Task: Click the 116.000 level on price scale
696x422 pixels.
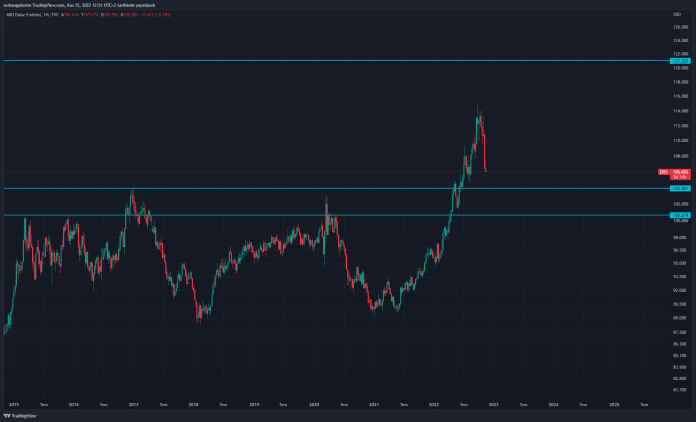Action: [x=680, y=96]
